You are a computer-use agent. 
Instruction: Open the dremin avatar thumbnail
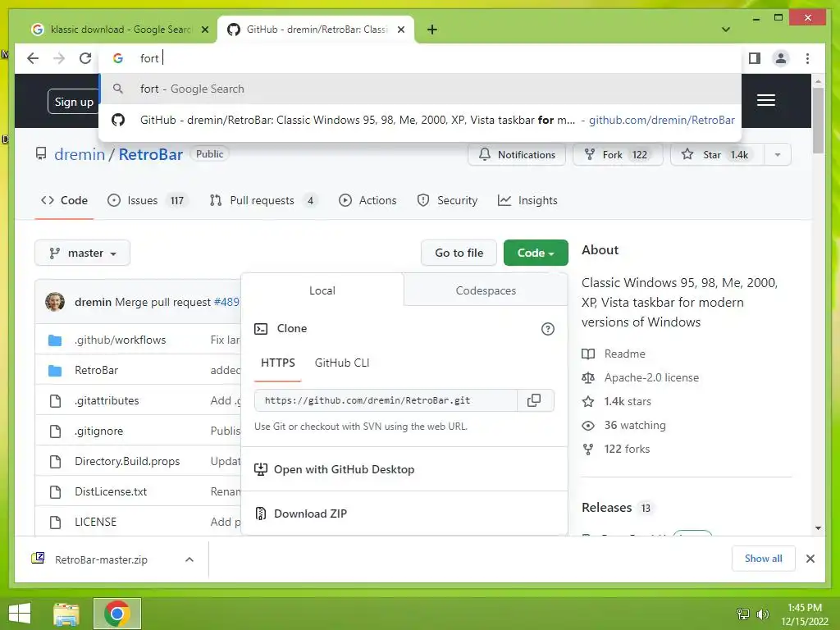coord(55,302)
